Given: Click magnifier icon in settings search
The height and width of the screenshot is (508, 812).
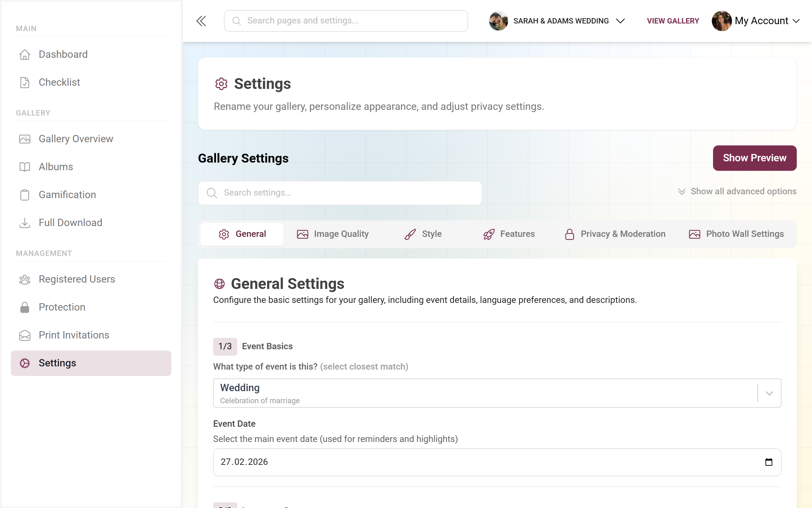Looking at the screenshot, I should (212, 193).
